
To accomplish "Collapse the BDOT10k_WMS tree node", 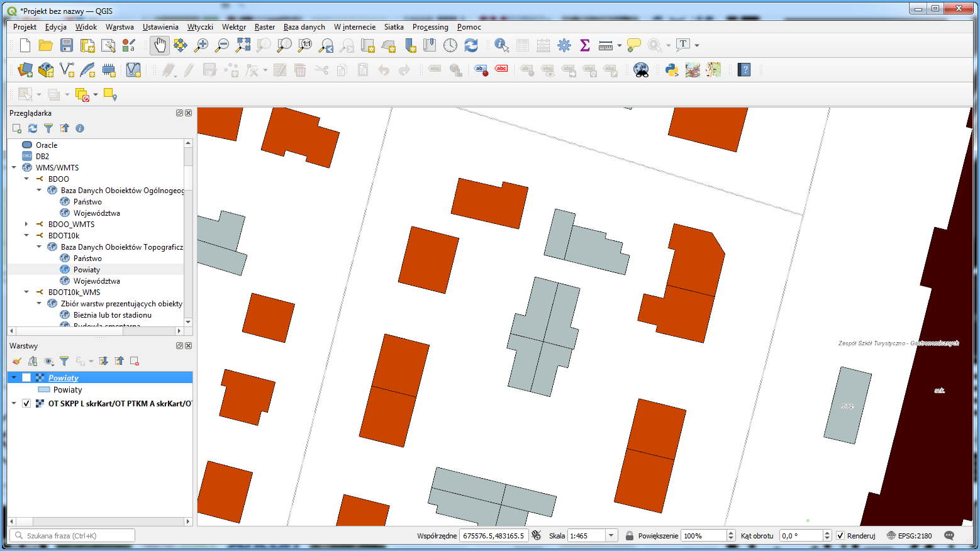I will click(x=26, y=292).
